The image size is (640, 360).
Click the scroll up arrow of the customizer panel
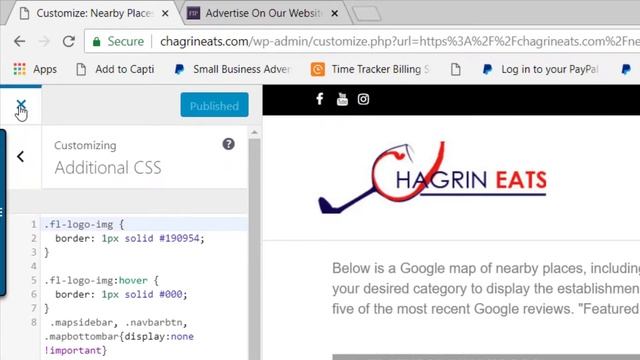[254, 132]
